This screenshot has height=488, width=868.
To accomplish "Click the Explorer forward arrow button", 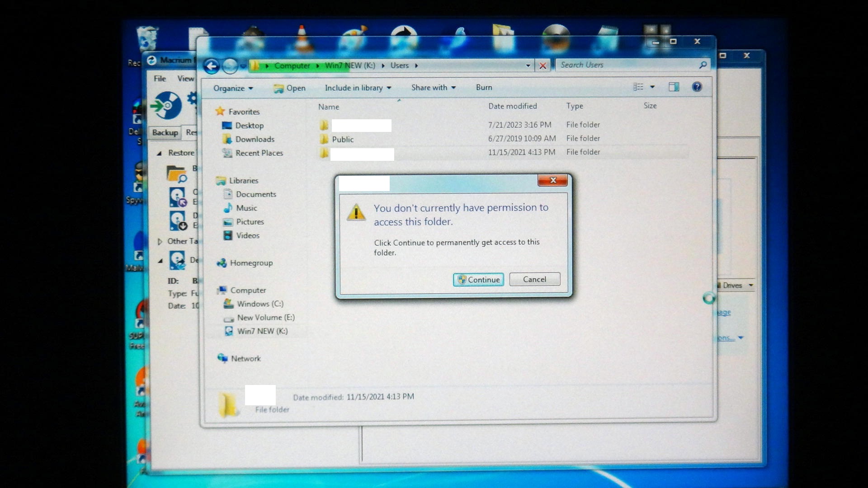I will coord(230,66).
